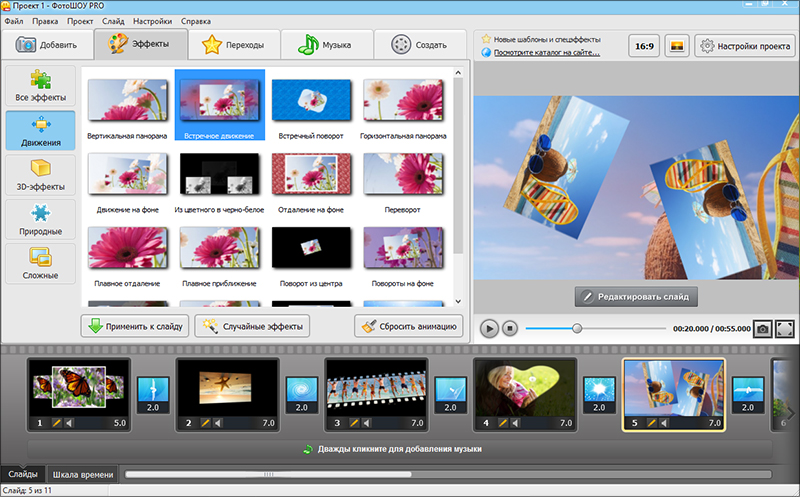Screen dimensions: 800x497
Task: Edit slide 3 using pencil icon
Action: pyautogui.click(x=354, y=423)
